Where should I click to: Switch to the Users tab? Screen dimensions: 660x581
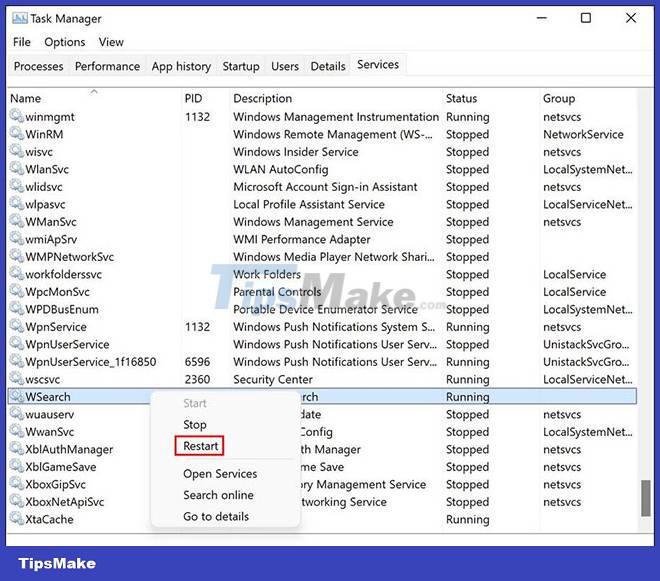285,66
